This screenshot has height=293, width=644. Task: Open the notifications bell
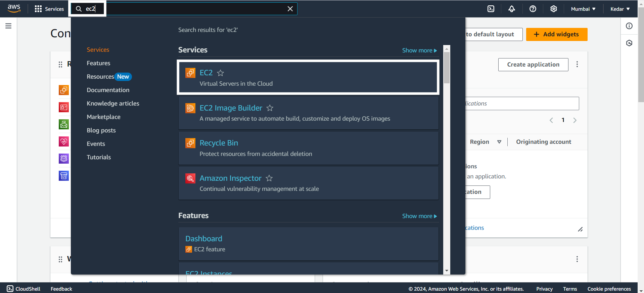coord(511,9)
